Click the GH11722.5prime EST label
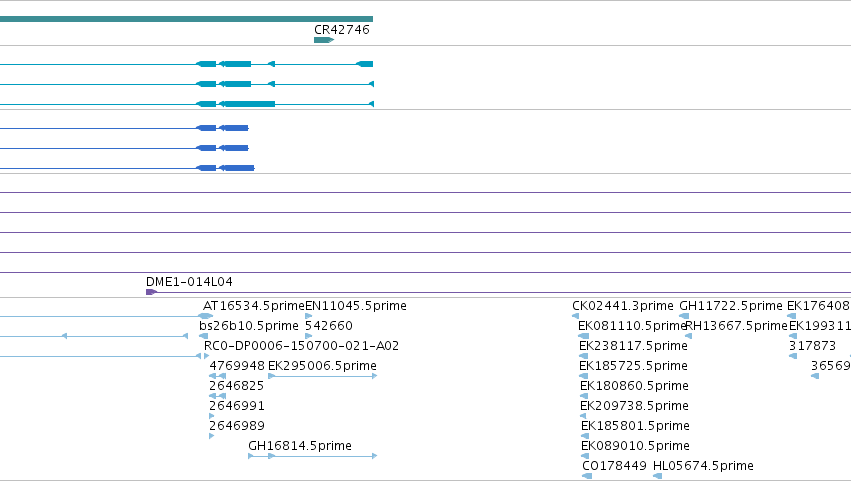Screen dimensions: 851x481 tap(731, 306)
